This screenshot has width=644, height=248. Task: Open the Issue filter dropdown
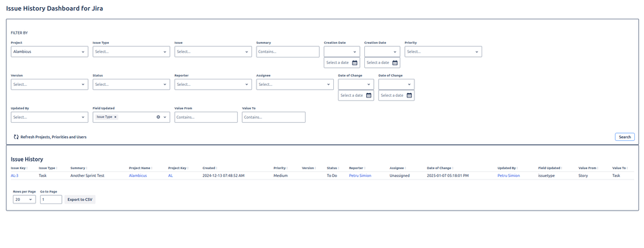coord(213,52)
